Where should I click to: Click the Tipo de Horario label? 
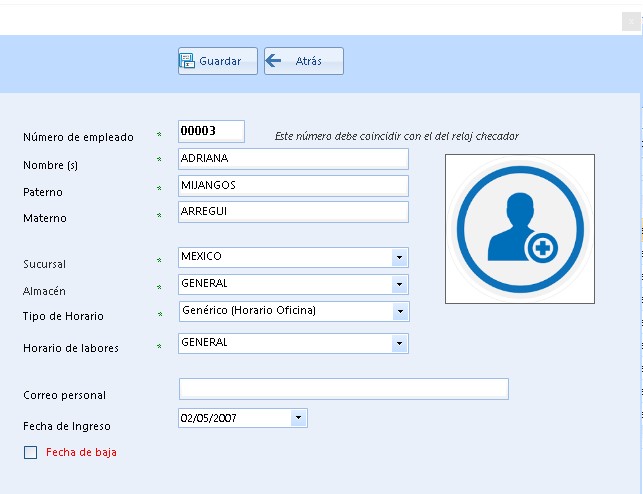[x=63, y=316]
